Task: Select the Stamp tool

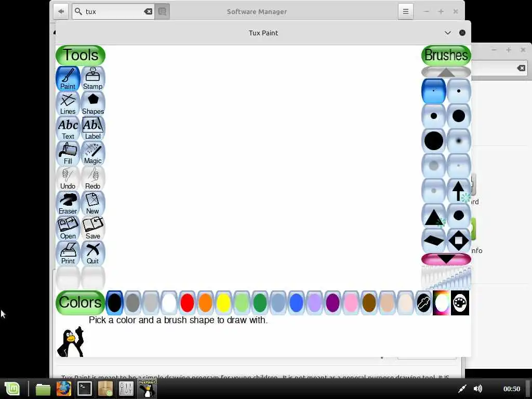Action: (x=93, y=79)
